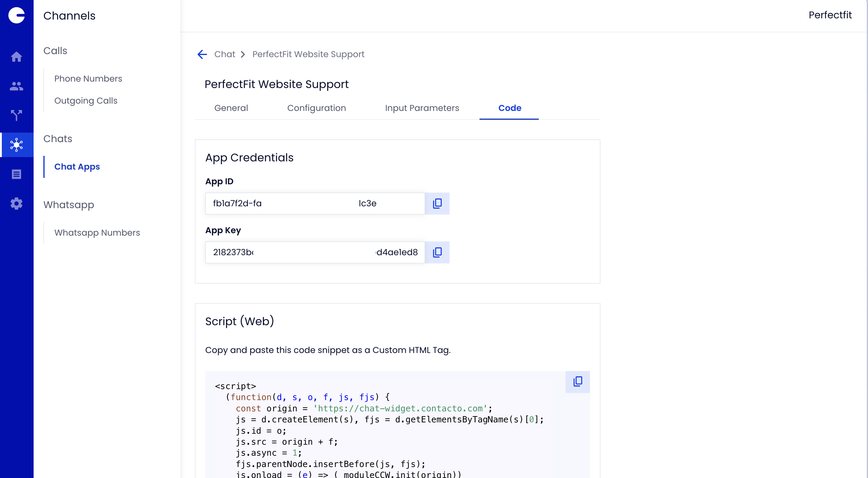Viewport: 868px width, 478px height.
Task: Open the routing flows sidebar icon
Action: (16, 115)
